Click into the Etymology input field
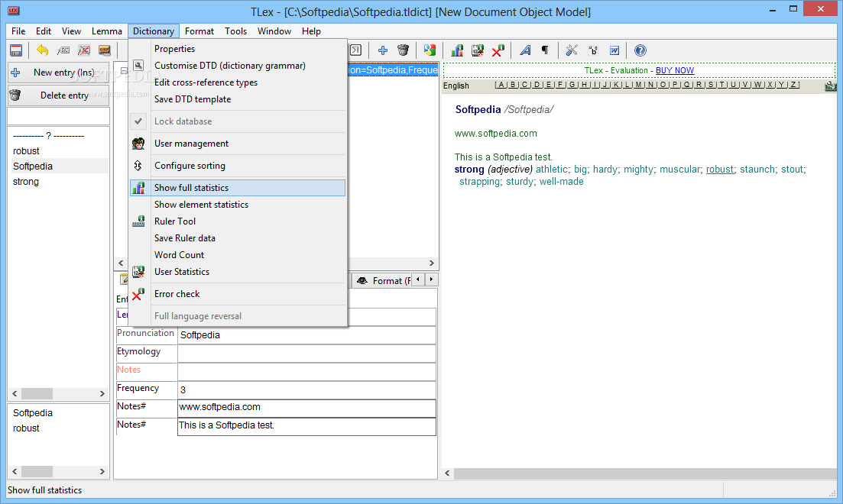 coord(306,353)
